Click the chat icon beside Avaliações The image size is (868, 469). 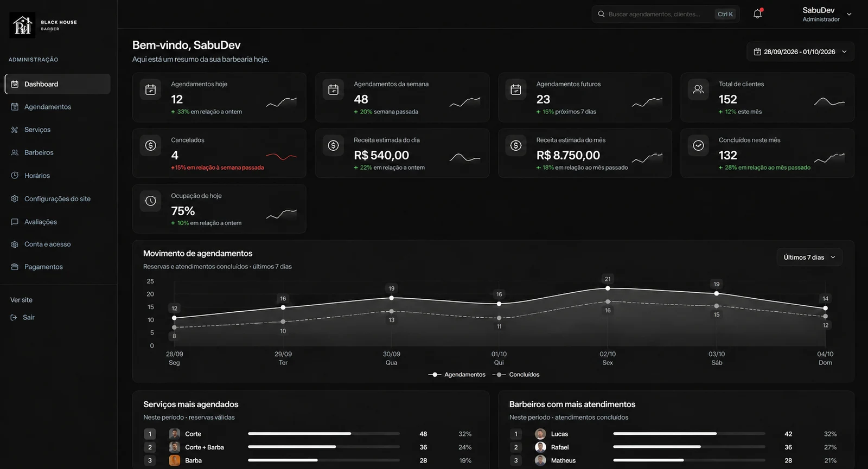[x=15, y=222]
